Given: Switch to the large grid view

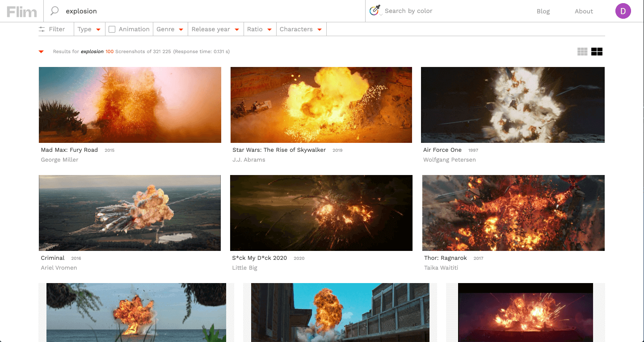Looking at the screenshot, I should point(597,51).
